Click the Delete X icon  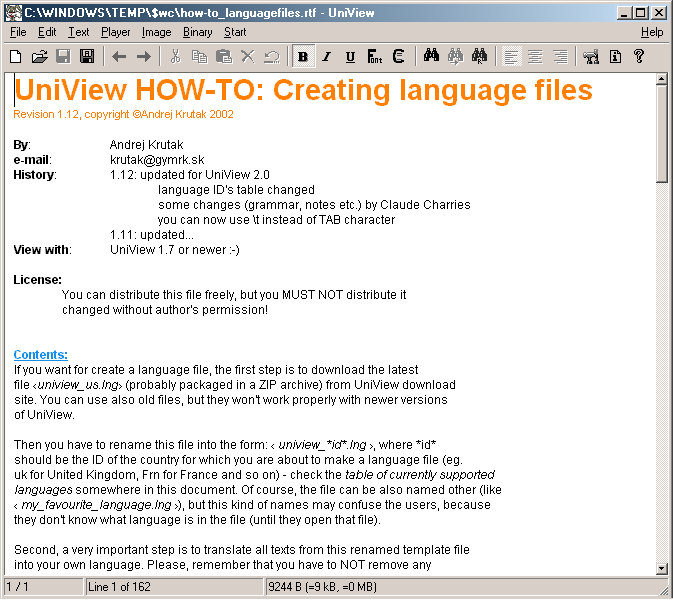[x=248, y=56]
